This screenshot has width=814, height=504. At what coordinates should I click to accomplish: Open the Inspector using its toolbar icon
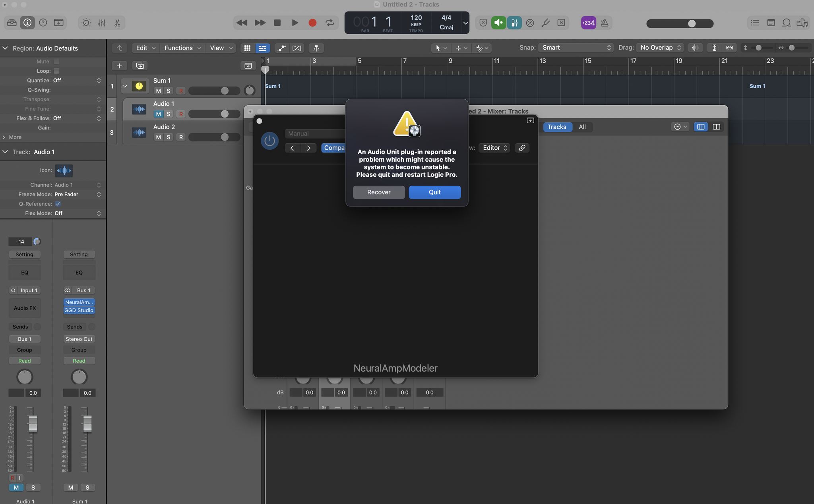(x=27, y=23)
